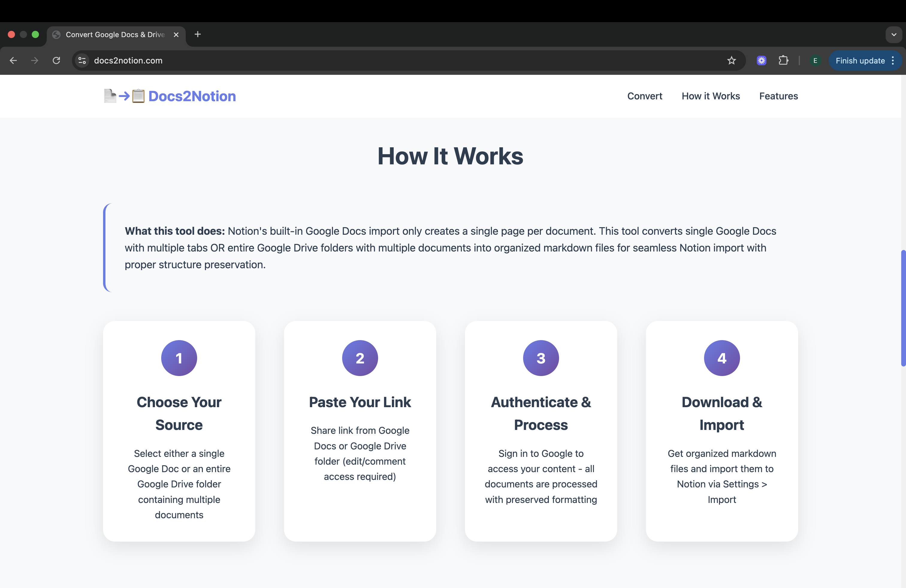906x588 pixels.
Task: Open the Extensions puzzle-piece menu
Action: point(783,60)
